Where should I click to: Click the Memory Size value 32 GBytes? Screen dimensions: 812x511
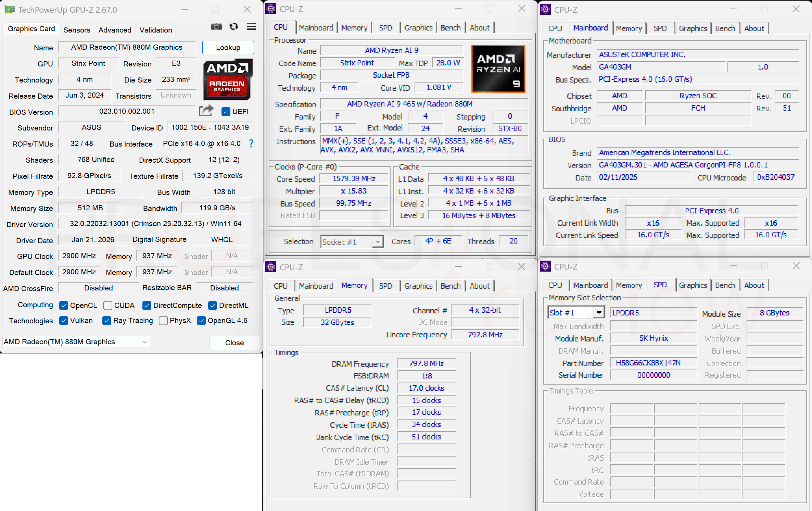pos(337,323)
